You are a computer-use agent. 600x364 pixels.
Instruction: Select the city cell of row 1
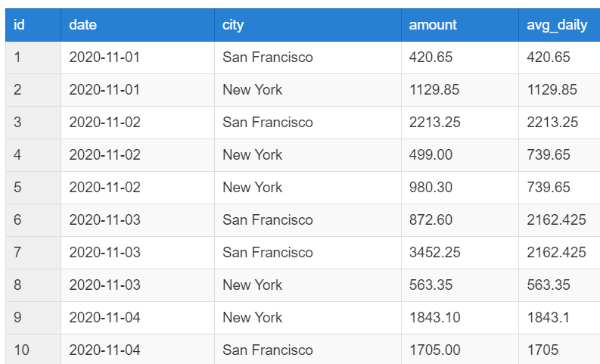267,57
